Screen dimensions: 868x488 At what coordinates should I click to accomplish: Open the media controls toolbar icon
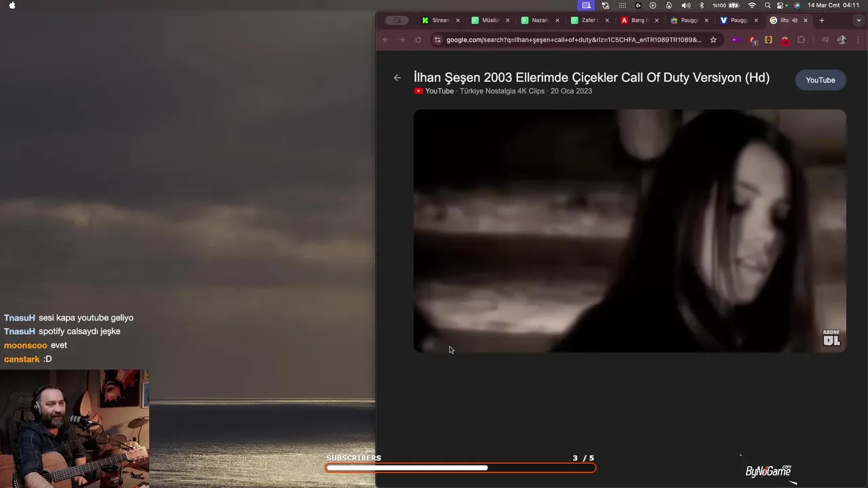click(825, 40)
